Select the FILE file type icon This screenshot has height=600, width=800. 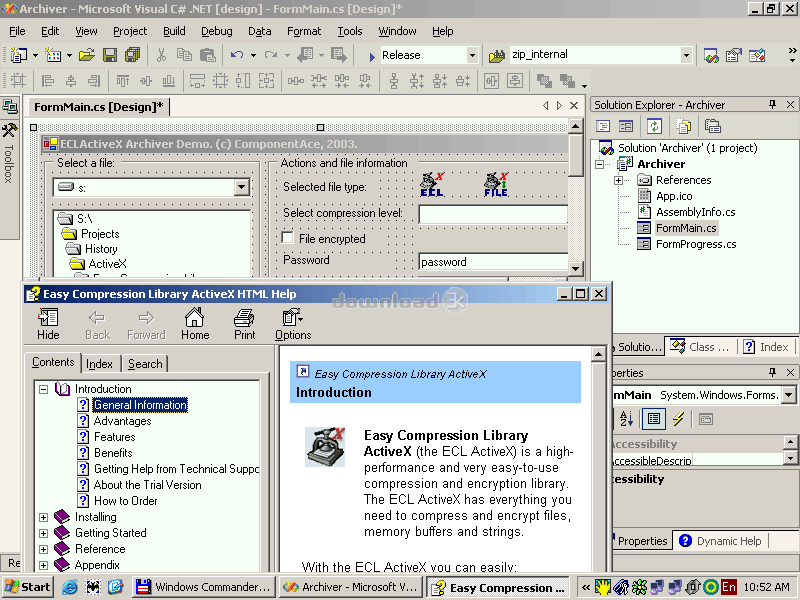click(496, 185)
